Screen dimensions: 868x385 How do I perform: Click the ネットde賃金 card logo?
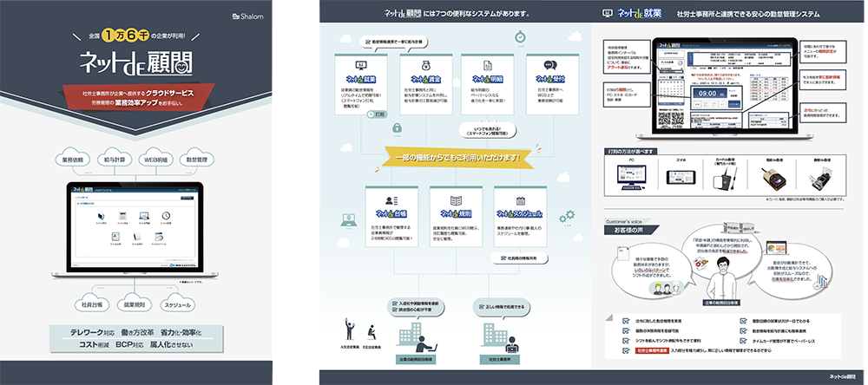pyautogui.click(x=425, y=79)
